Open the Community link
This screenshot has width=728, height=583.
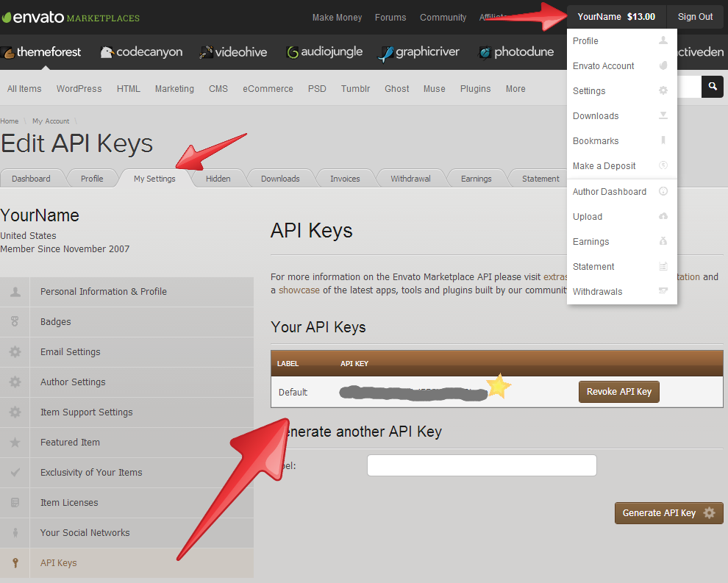[x=443, y=18]
